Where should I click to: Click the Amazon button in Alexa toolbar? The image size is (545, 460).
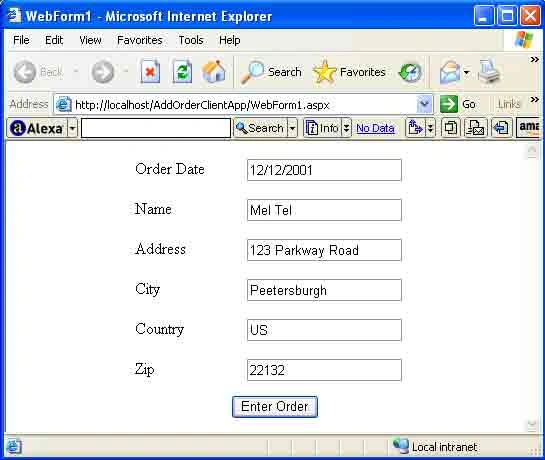529,128
